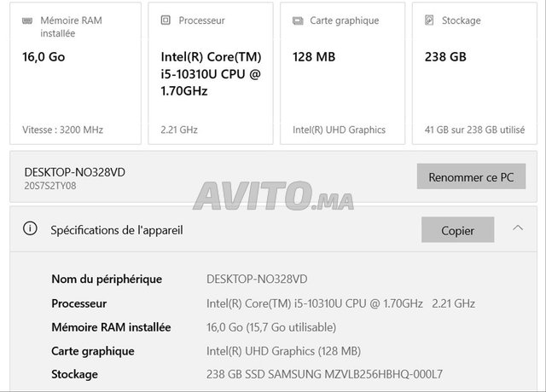Click the Samsung SSD storage value
Viewport: 546px width, 392px height.
324,374
